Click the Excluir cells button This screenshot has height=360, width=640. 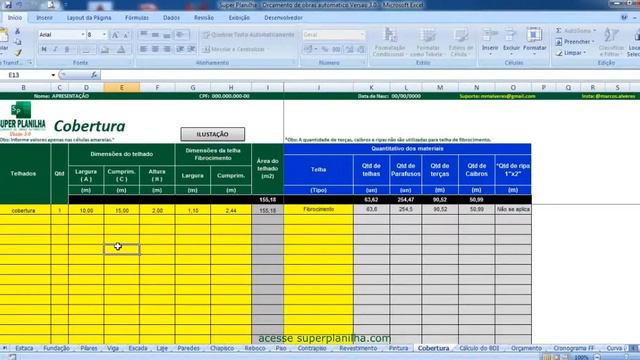point(511,41)
